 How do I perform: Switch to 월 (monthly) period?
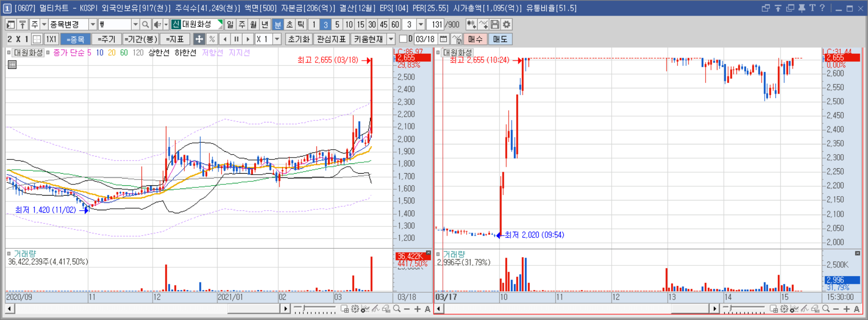pos(254,24)
